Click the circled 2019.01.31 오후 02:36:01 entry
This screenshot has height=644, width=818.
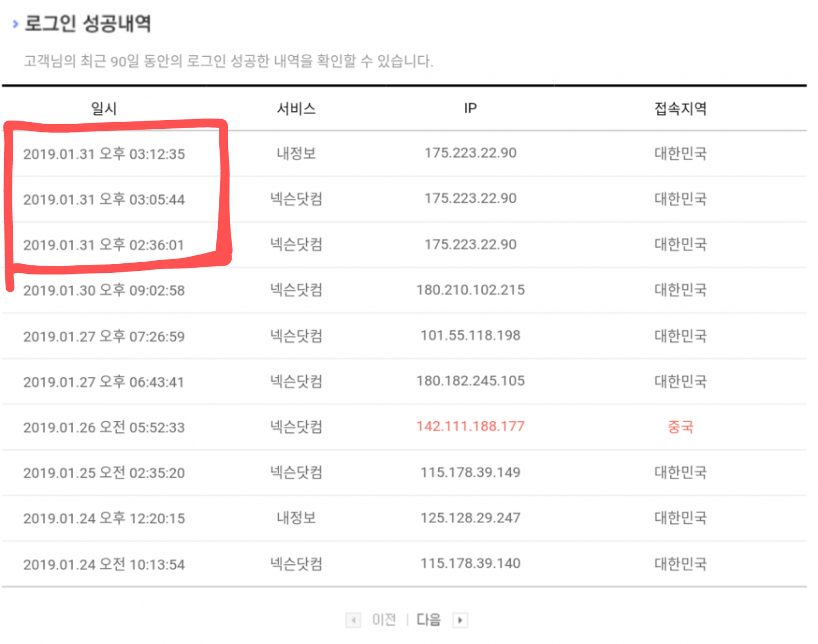pyautogui.click(x=105, y=245)
